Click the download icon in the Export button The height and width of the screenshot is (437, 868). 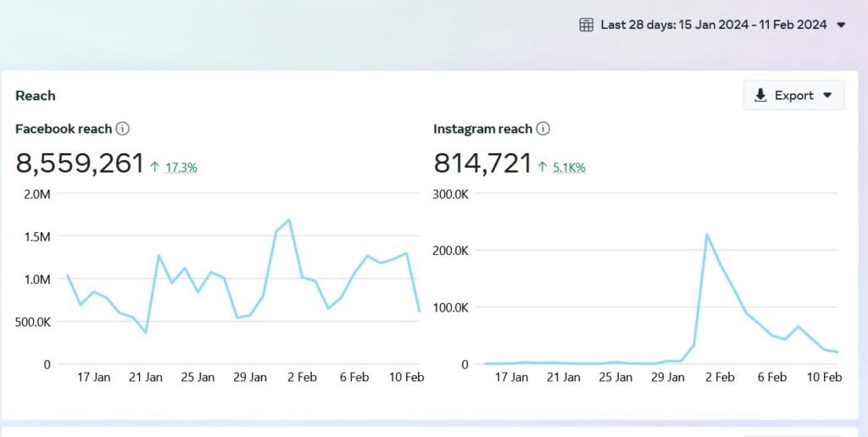[760, 96]
